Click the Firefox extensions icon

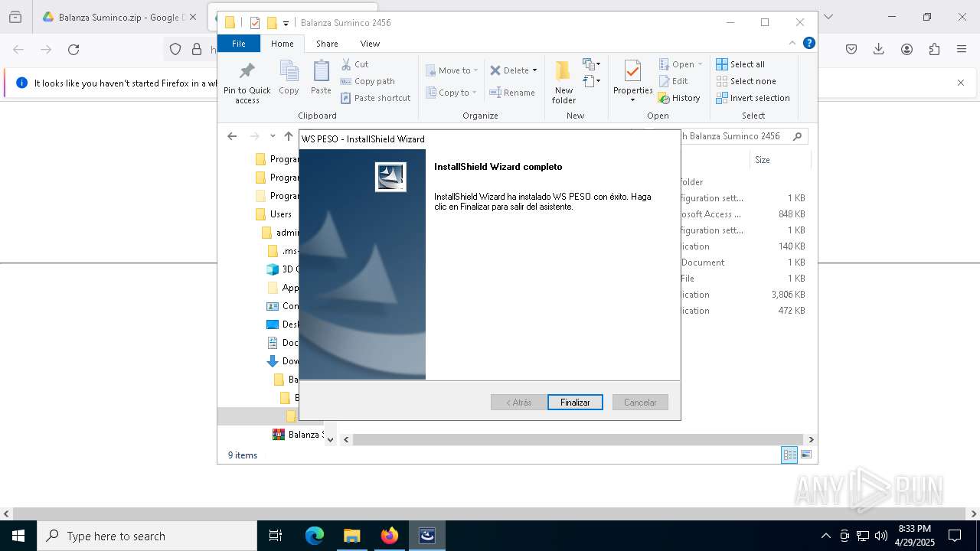tap(934, 50)
